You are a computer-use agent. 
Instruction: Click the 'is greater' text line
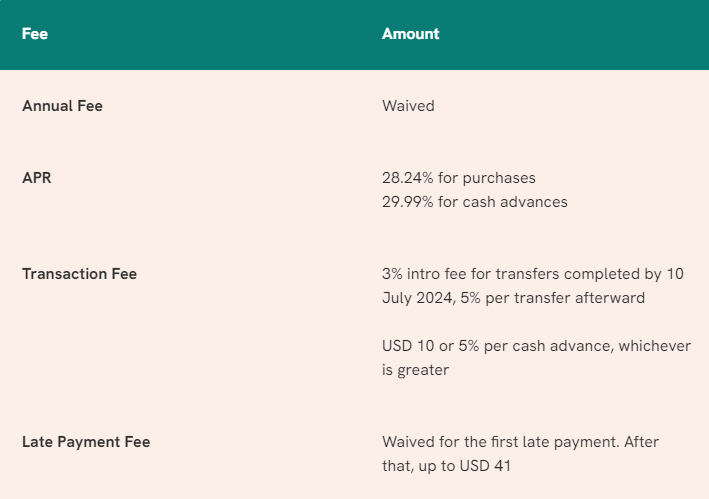(415, 370)
